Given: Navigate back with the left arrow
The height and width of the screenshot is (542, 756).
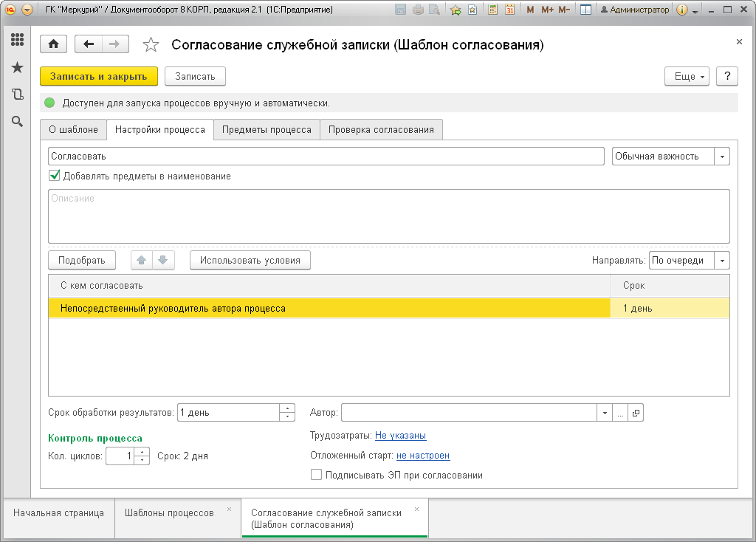Looking at the screenshot, I should click(x=89, y=44).
